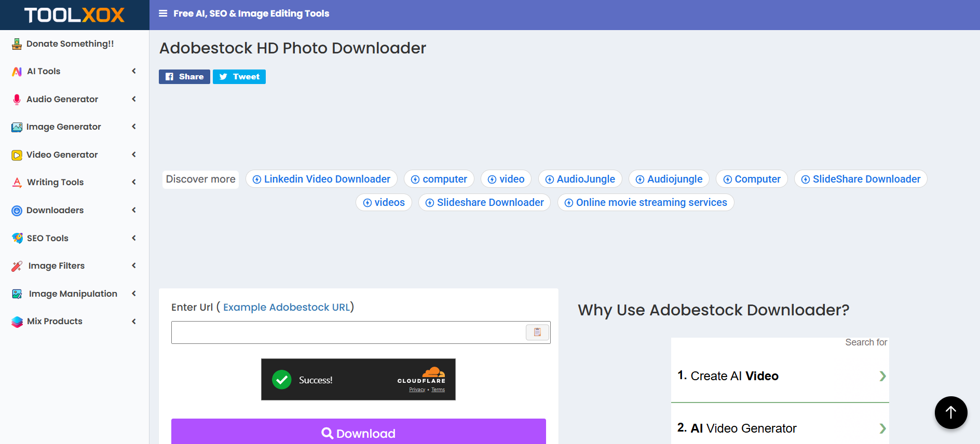Image resolution: width=980 pixels, height=444 pixels.
Task: Click the paste clipboard icon in URL field
Action: tap(537, 332)
